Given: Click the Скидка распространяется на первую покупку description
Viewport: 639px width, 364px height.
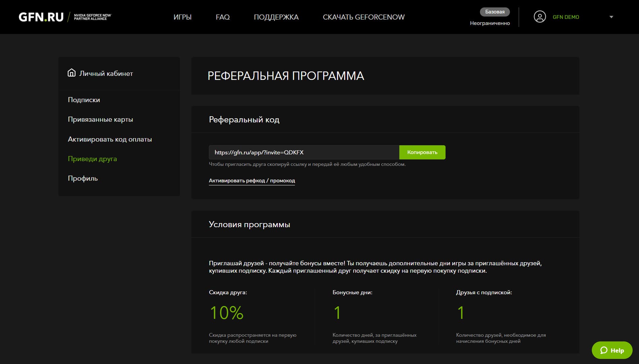Looking at the screenshot, I should point(253,338).
